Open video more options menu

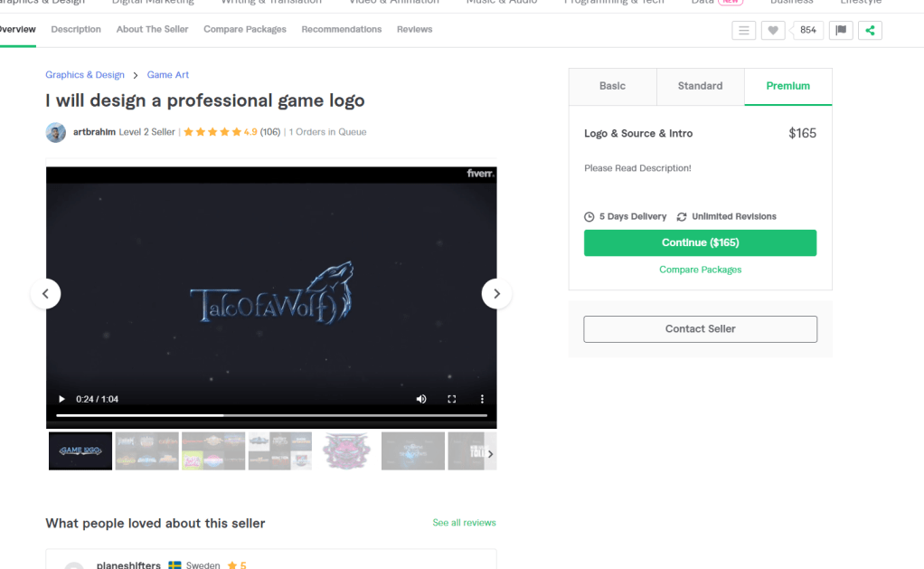482,399
